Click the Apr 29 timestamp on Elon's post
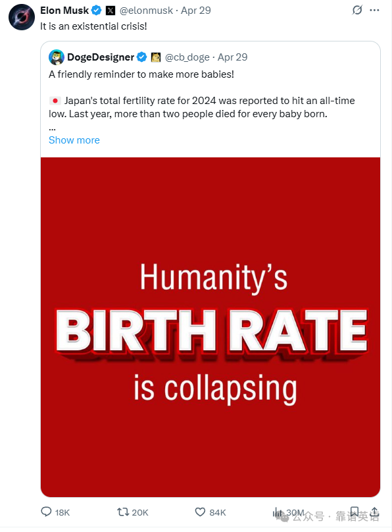This screenshot has height=532, width=392. pos(196,11)
